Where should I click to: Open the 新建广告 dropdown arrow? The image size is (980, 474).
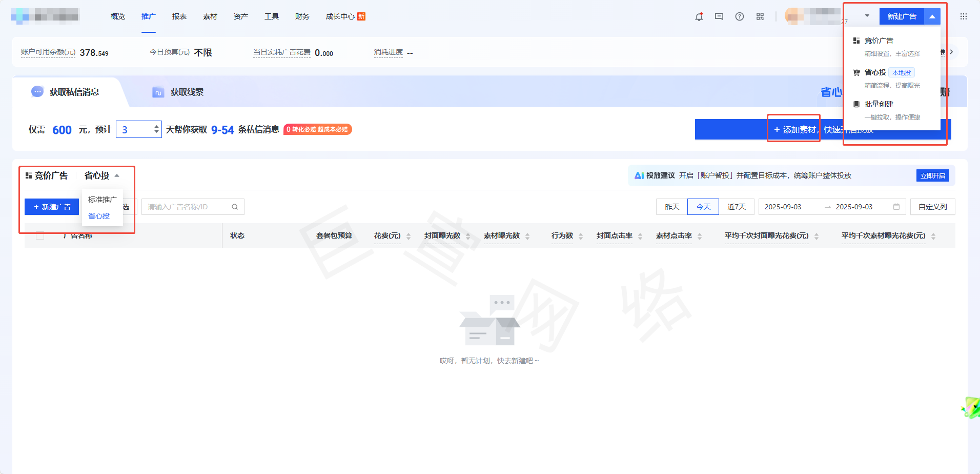pyautogui.click(x=932, y=16)
